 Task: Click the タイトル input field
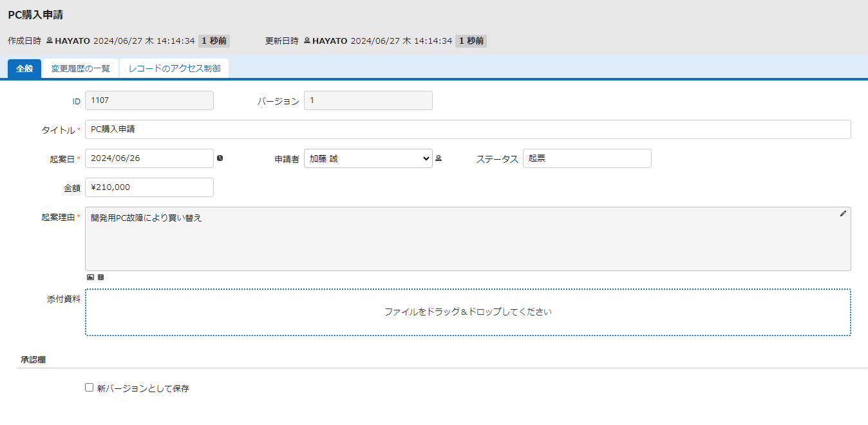pos(468,129)
